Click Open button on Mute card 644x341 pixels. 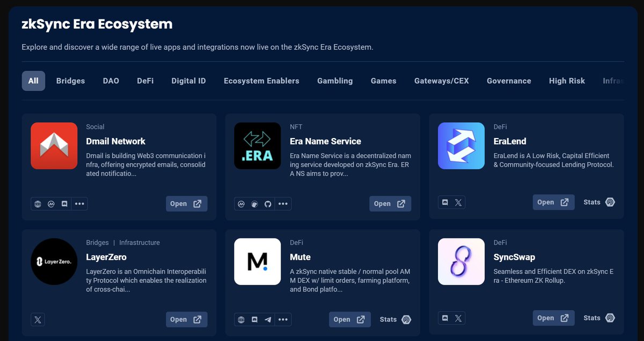[x=349, y=319]
